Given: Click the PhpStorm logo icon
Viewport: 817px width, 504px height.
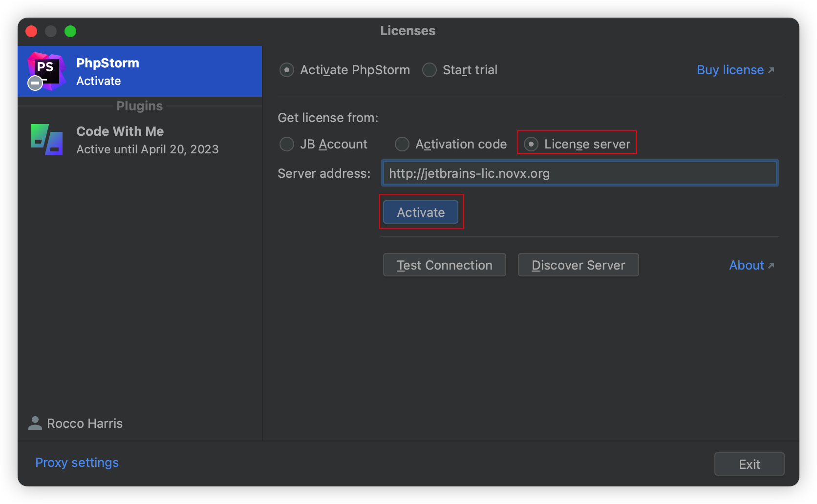Looking at the screenshot, I should (46, 71).
